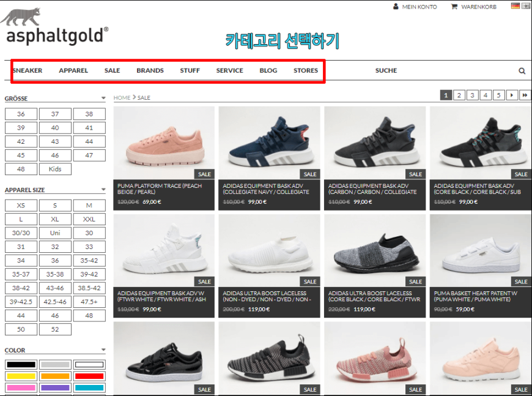This screenshot has height=396, width=532.
Task: Select the black color swatch
Action: point(21,364)
